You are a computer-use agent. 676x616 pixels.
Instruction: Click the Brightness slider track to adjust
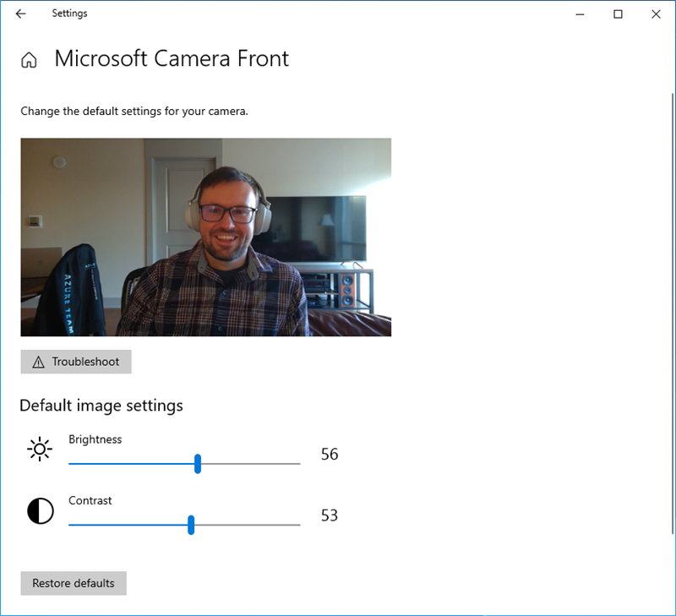point(253,464)
